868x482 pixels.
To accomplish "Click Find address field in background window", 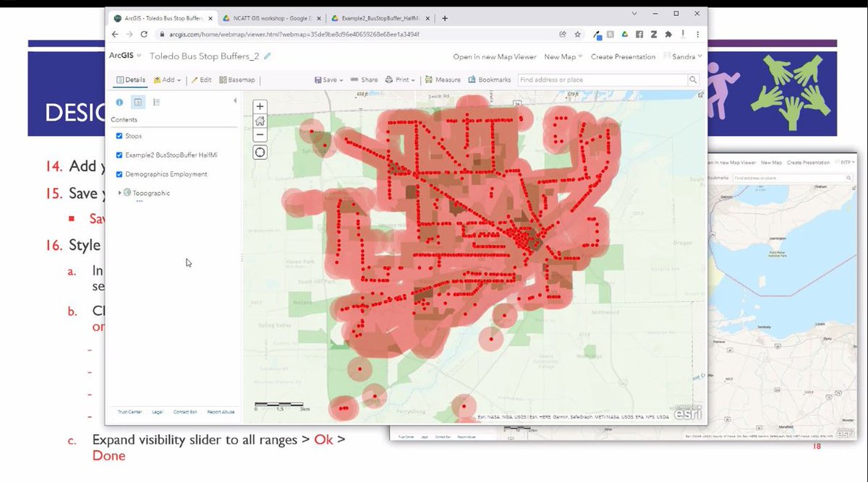I will pyautogui.click(x=790, y=177).
